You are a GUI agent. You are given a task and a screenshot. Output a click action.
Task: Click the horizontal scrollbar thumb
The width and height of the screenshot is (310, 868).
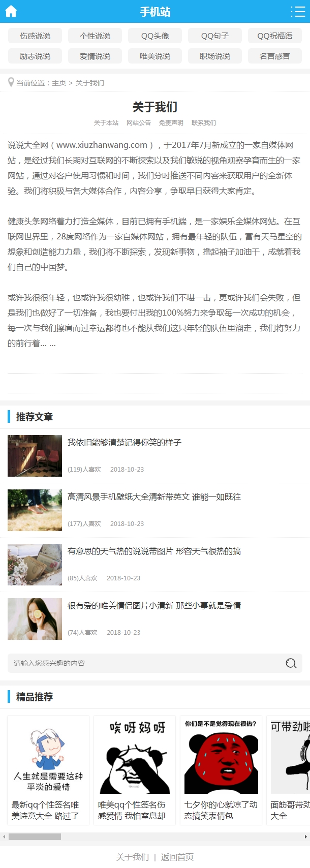tap(35, 836)
